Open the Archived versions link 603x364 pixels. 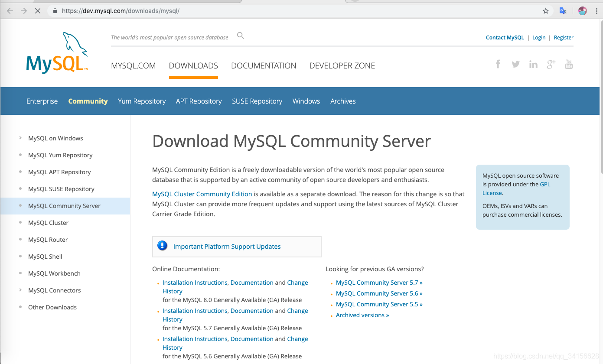click(362, 315)
